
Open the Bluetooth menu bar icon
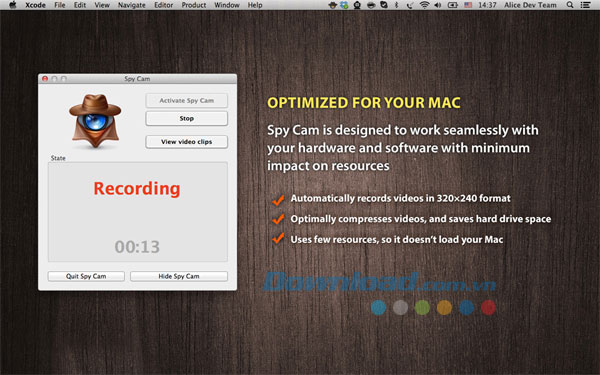click(396, 5)
